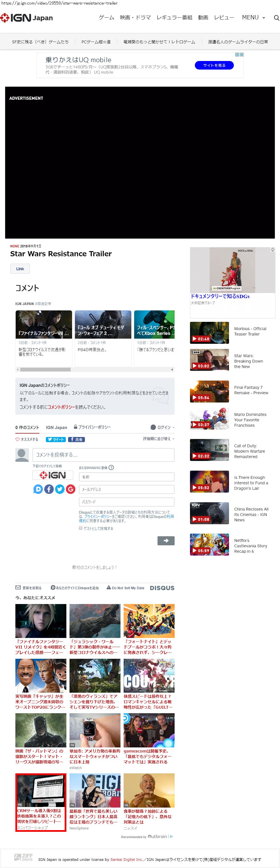Image resolution: width=280 pixels, height=868 pixels.
Task: Click the コメントを投稿する comment input field
Action: tap(103, 455)
